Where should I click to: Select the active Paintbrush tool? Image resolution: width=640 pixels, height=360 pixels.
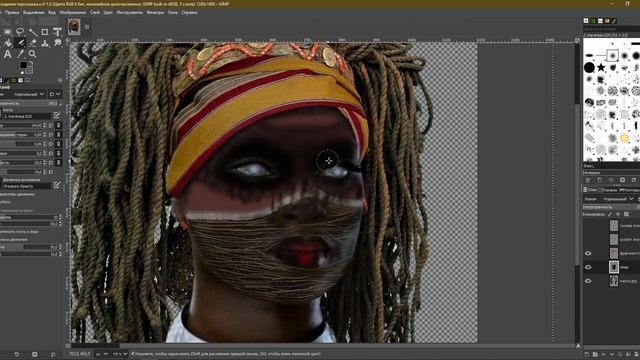coord(20,42)
